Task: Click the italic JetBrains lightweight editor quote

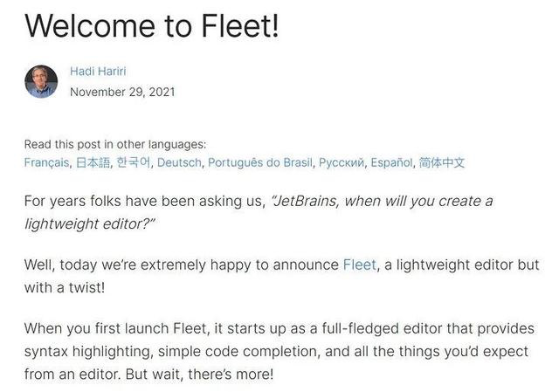Action: 383,202
